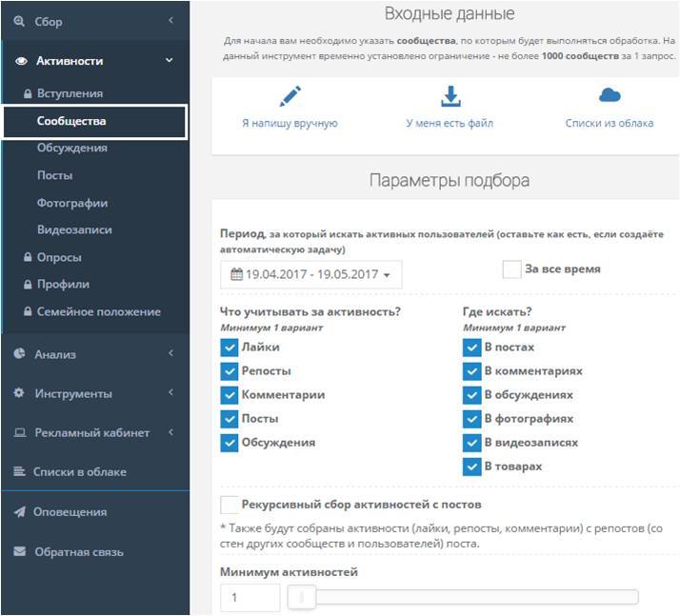The height and width of the screenshot is (616, 680).
Task: Open the date range period dropdown
Action: pyautogui.click(x=310, y=274)
